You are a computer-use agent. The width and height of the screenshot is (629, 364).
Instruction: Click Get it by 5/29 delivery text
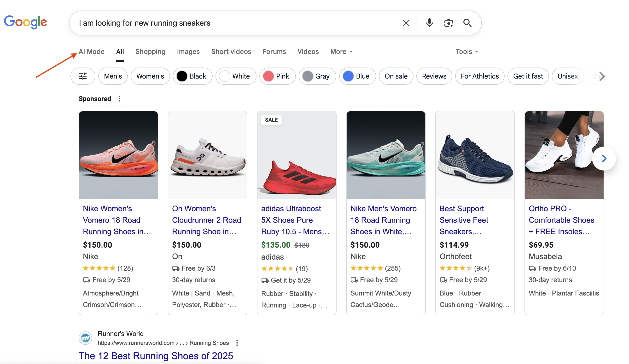291,280
